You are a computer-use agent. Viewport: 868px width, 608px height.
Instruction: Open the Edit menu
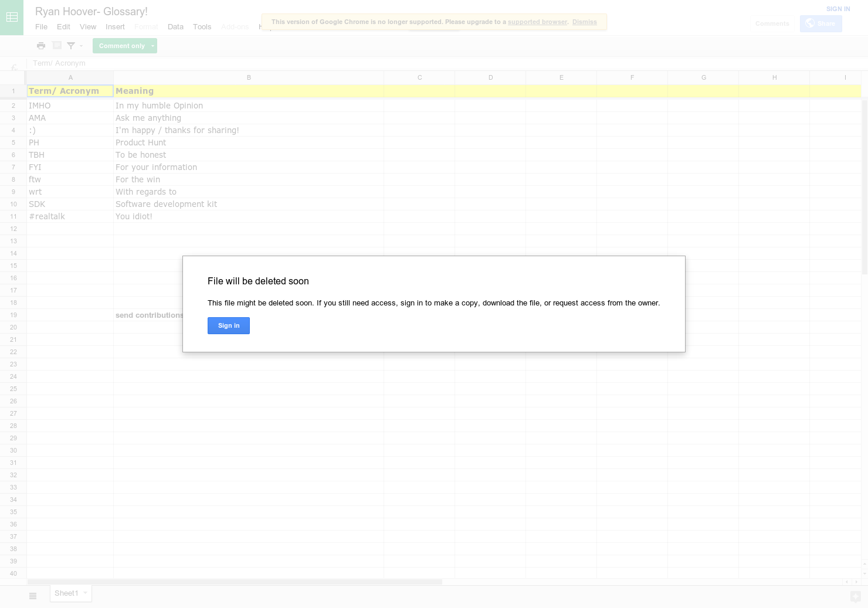point(63,27)
